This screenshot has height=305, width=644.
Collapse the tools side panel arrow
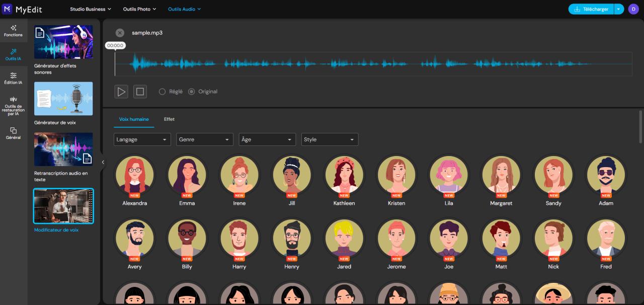pyautogui.click(x=103, y=162)
